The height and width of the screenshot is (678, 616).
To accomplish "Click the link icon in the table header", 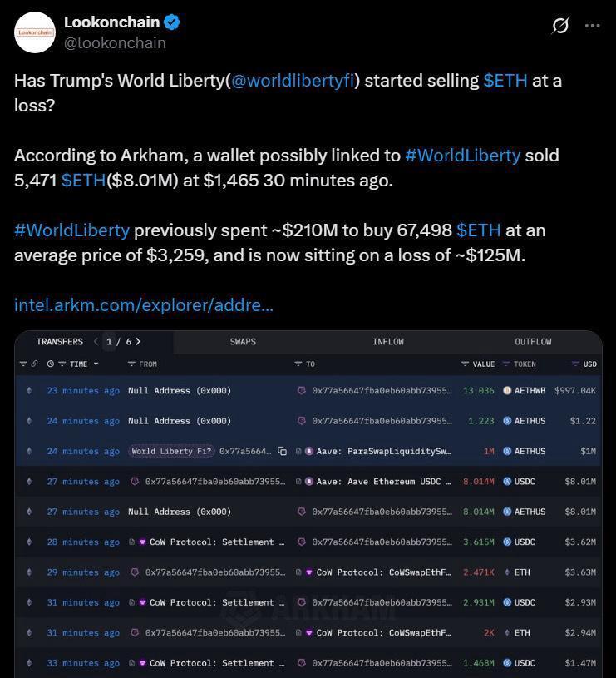I will [x=34, y=364].
